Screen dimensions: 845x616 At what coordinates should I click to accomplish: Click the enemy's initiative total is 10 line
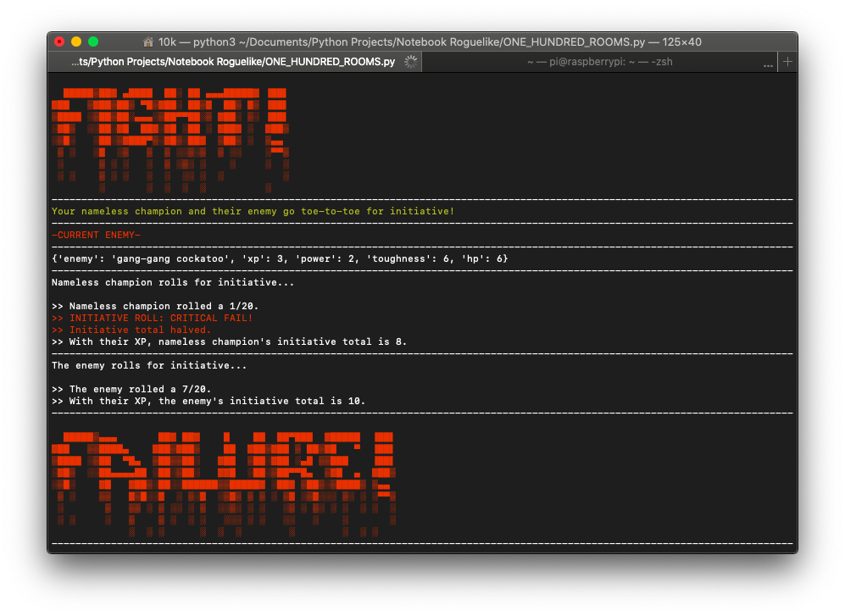[x=208, y=401]
